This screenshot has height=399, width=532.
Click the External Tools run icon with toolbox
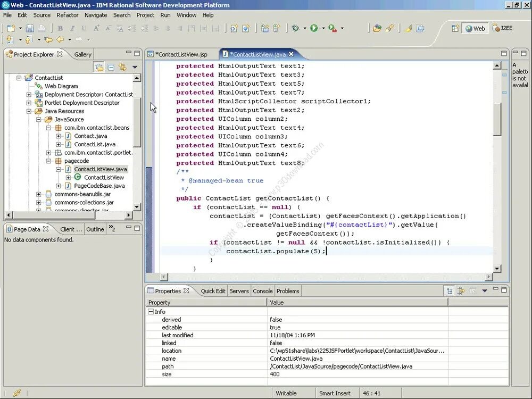332,29
